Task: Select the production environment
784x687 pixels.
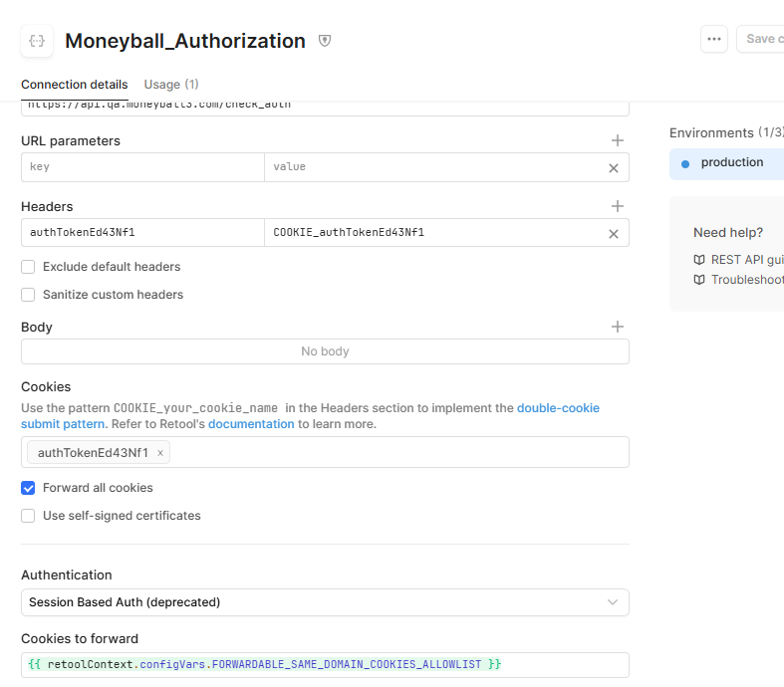Action: click(727, 164)
